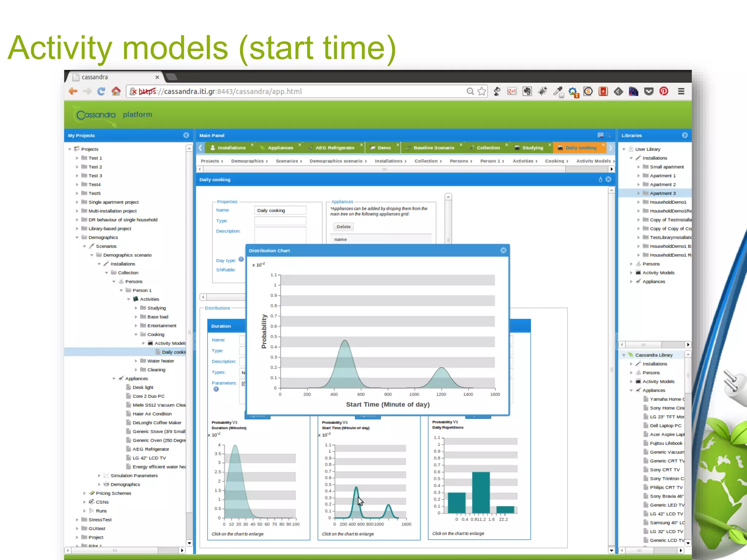Image resolution: width=747 pixels, height=560 pixels.
Task: Bookmark page with star icon
Action: coord(482,91)
